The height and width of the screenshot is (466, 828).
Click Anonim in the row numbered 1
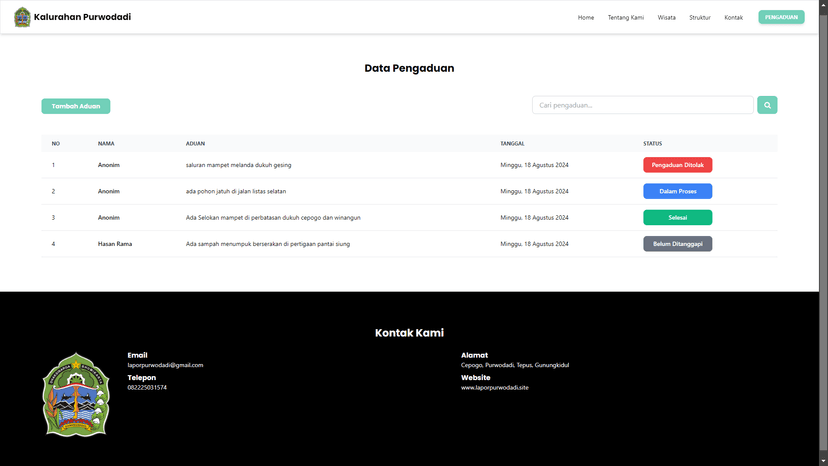click(x=108, y=165)
